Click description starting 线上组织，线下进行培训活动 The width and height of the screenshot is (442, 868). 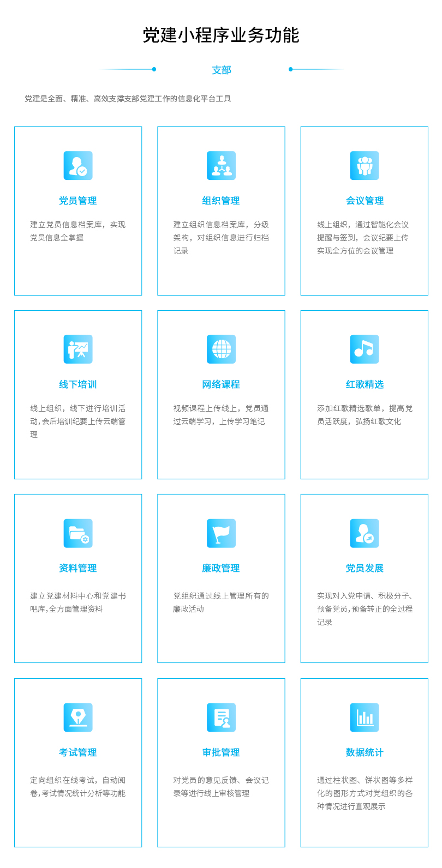[78, 421]
